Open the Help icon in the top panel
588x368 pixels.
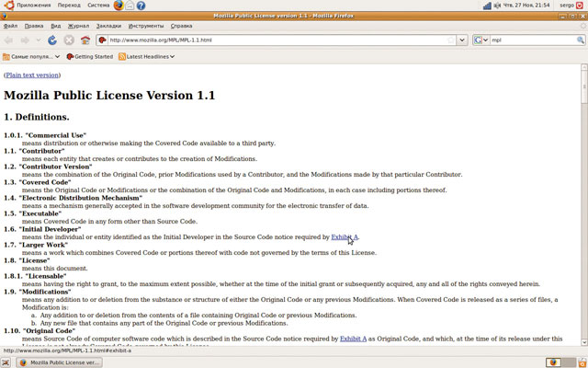tap(141, 6)
